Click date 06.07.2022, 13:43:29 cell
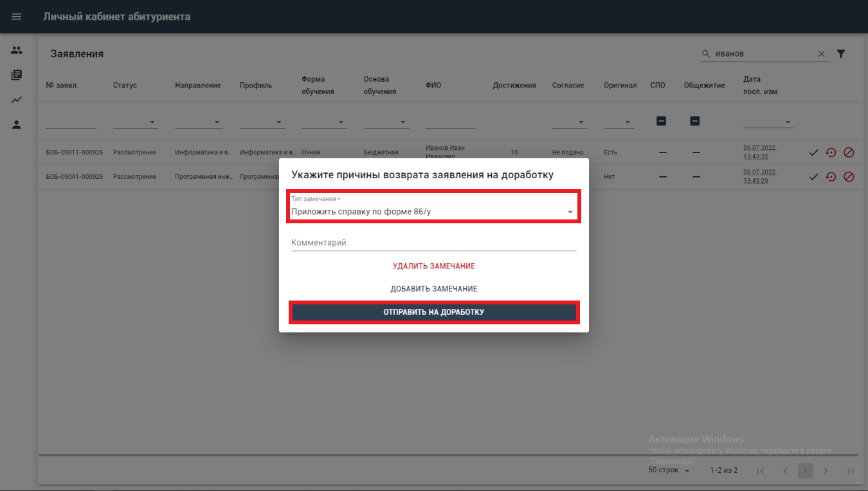Screen dimensions: 868x491 click(760, 176)
